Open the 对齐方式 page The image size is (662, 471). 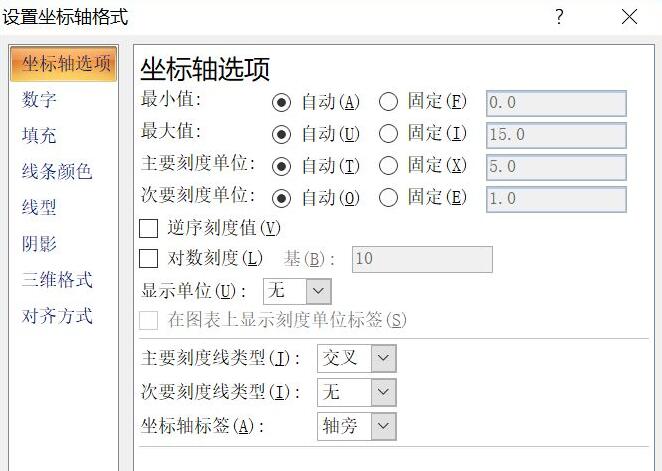(57, 316)
